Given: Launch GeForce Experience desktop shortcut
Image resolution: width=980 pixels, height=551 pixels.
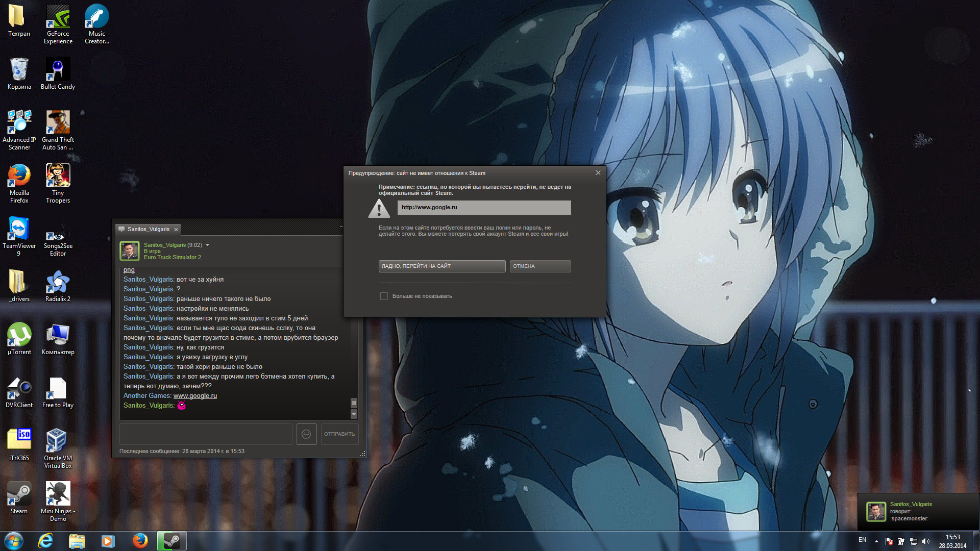Looking at the screenshot, I should pos(58,24).
